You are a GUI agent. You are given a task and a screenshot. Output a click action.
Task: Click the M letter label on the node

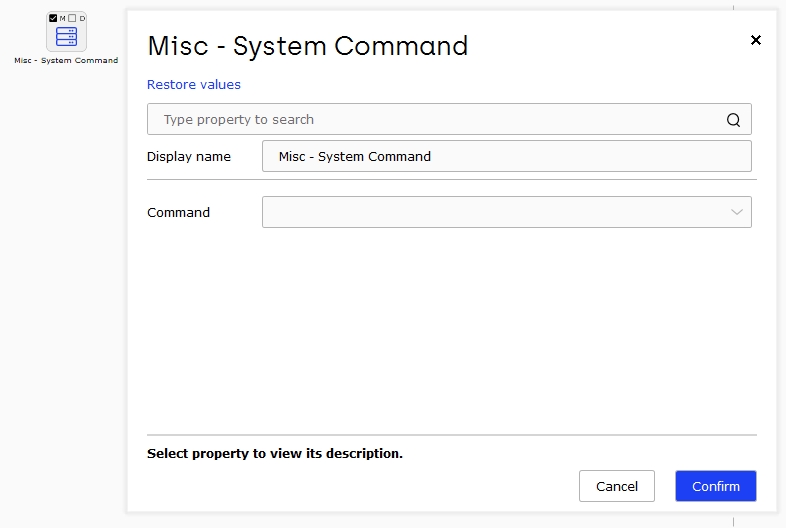tap(63, 19)
